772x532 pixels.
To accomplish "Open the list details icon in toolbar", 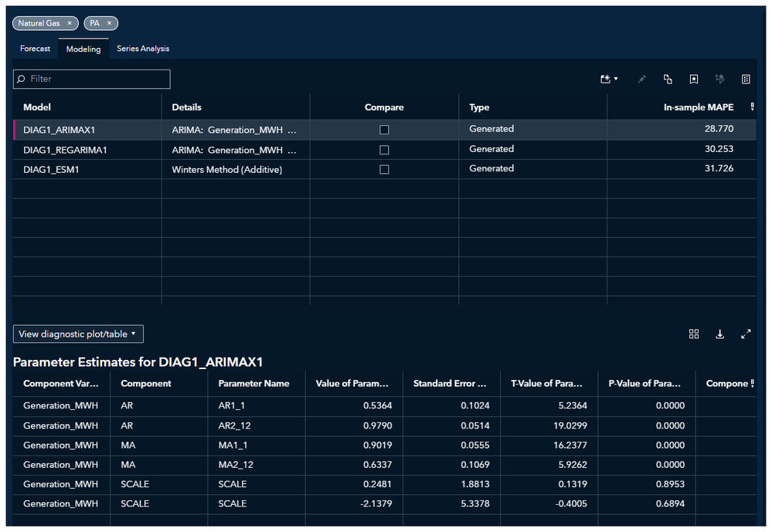I will click(x=746, y=79).
